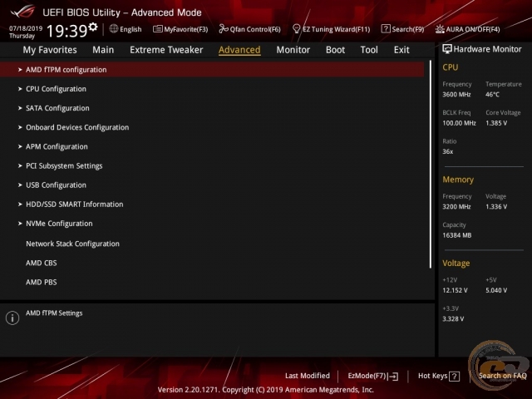The height and width of the screenshot is (399, 532).
Task: Click core voltage value 1.385 V
Action: tap(496, 123)
